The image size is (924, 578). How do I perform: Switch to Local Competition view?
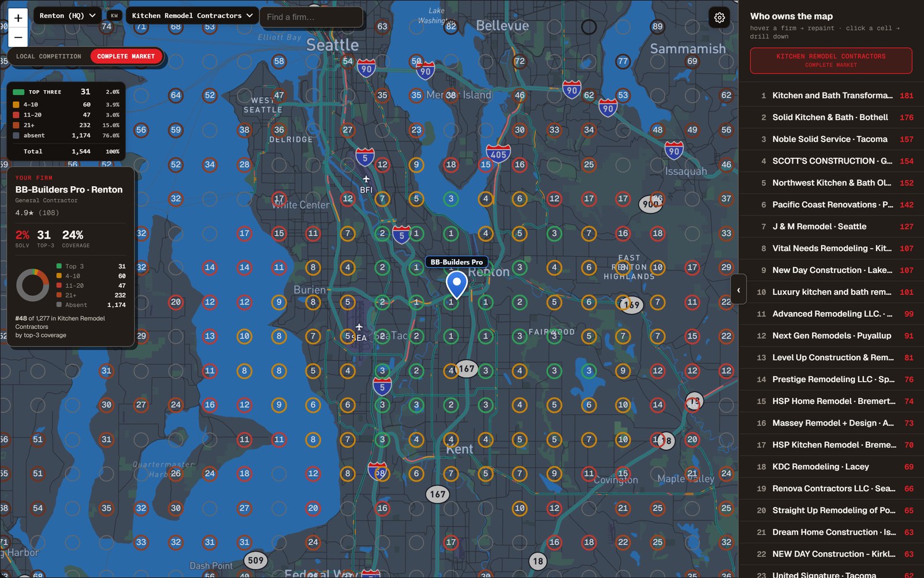coord(49,57)
